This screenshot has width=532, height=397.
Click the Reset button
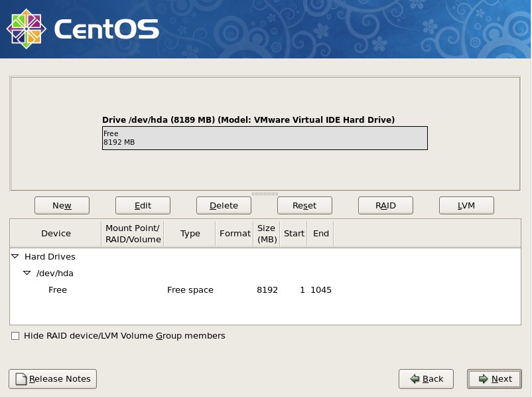304,206
